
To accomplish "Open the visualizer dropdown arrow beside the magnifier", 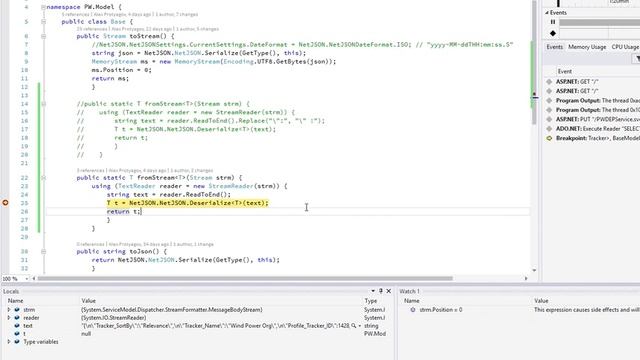I will [359, 326].
